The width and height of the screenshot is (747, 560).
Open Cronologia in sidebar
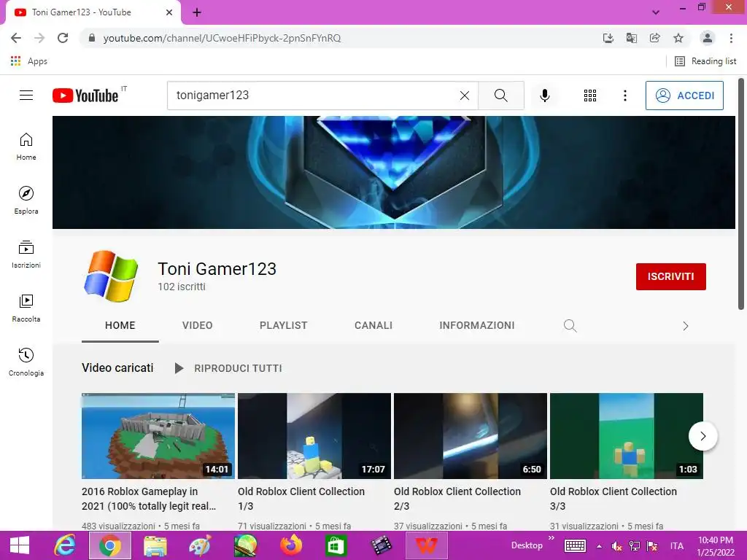point(26,362)
